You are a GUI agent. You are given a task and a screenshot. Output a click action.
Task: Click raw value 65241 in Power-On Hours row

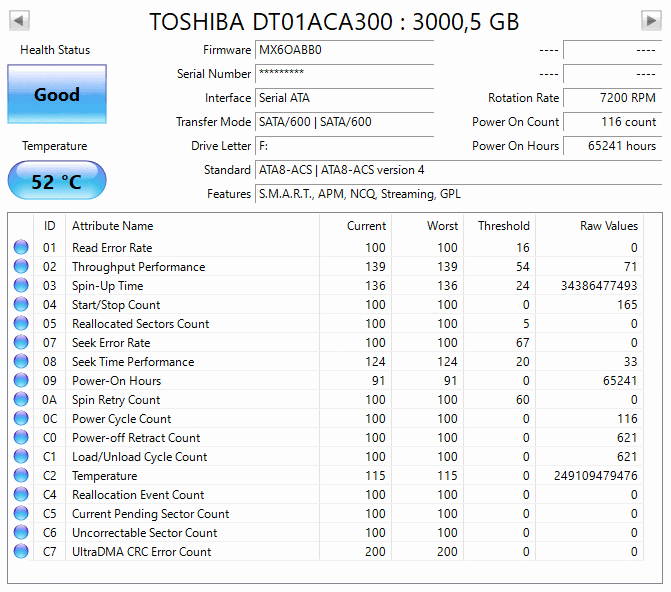(x=620, y=381)
